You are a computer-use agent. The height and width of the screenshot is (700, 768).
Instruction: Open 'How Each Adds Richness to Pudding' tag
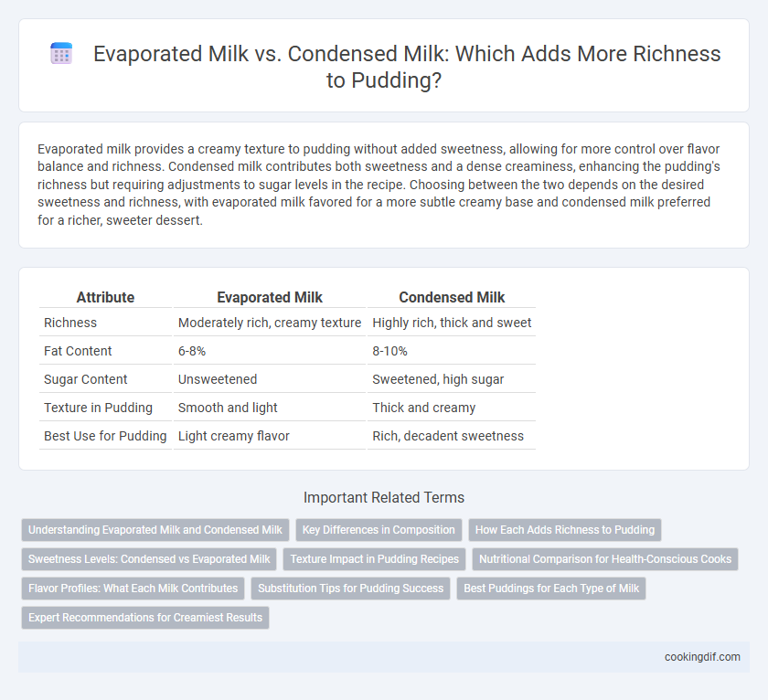pyautogui.click(x=565, y=530)
